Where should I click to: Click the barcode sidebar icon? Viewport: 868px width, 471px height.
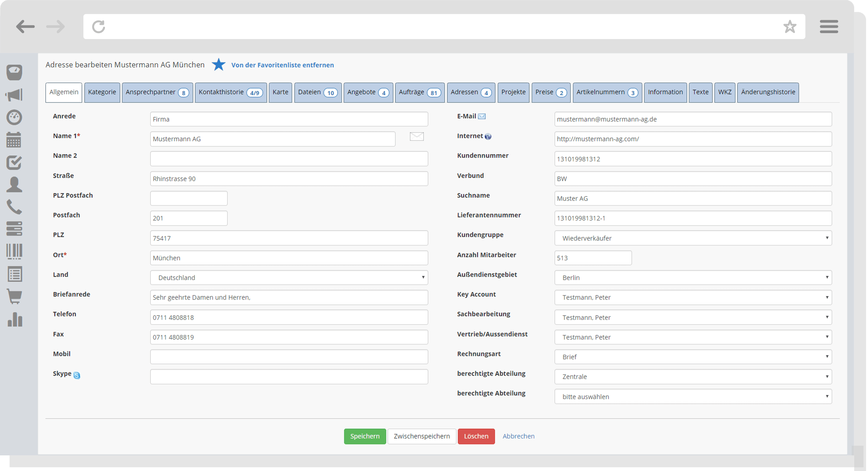pos(14,251)
